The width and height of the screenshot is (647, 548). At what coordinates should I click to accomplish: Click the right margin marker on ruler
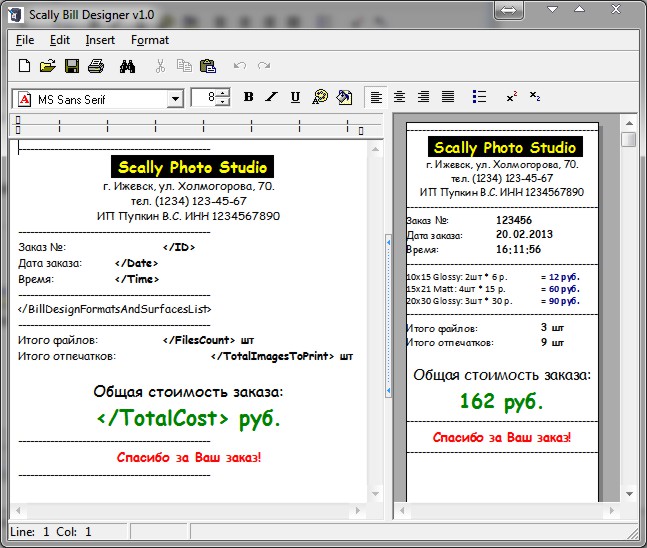[361, 131]
